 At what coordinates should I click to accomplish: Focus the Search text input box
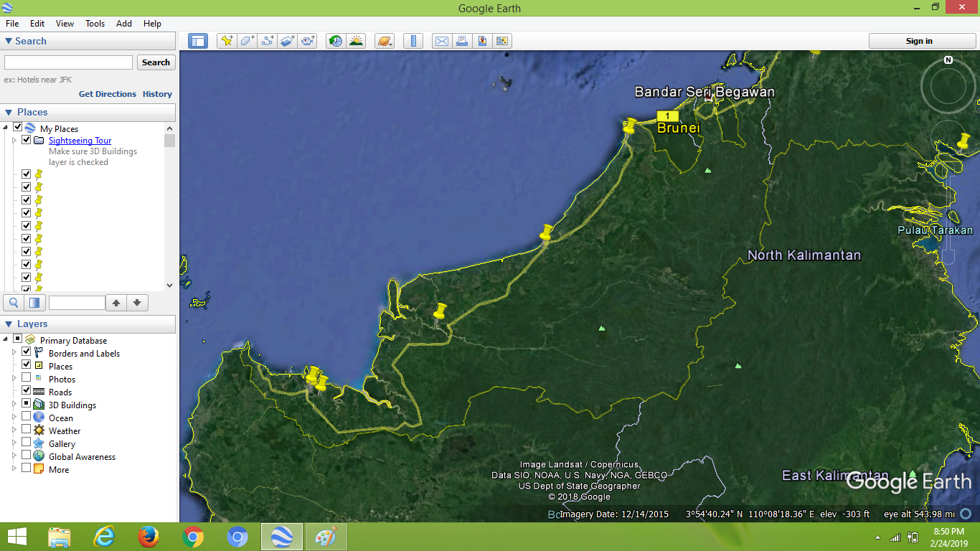pyautogui.click(x=68, y=62)
